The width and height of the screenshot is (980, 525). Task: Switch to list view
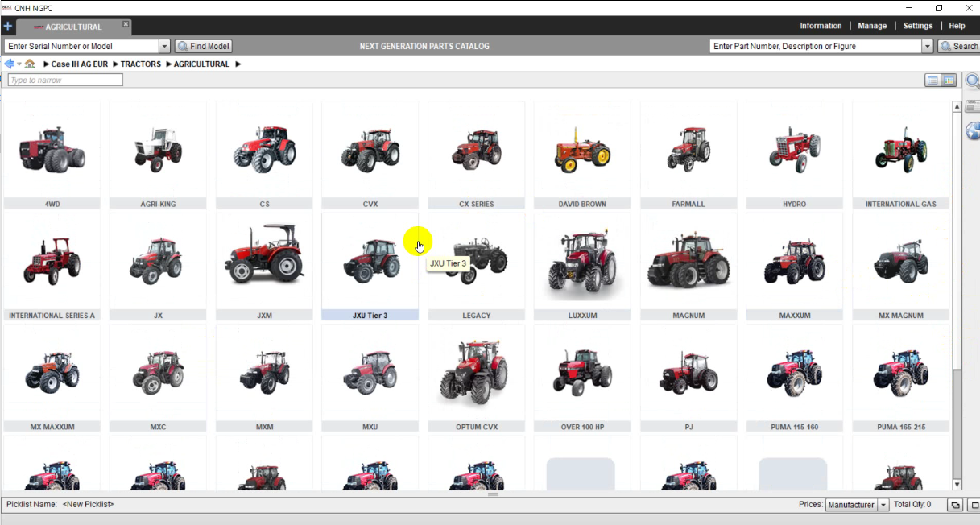[x=932, y=81]
